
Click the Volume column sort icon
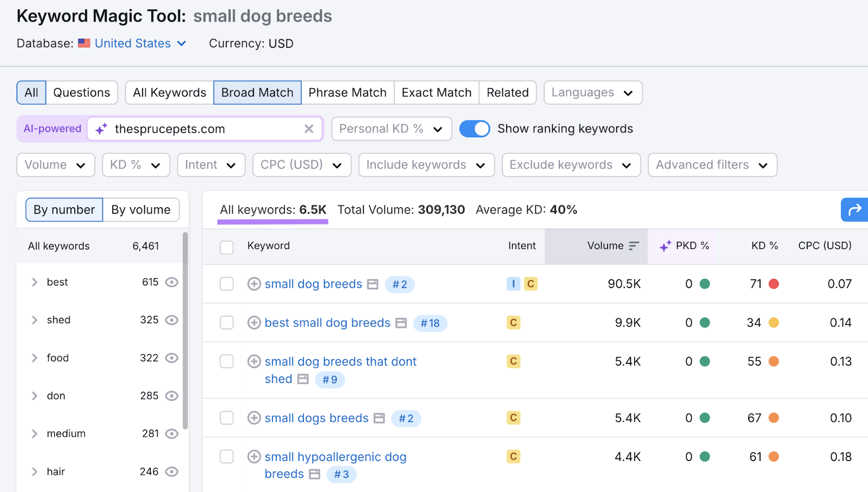coord(634,246)
